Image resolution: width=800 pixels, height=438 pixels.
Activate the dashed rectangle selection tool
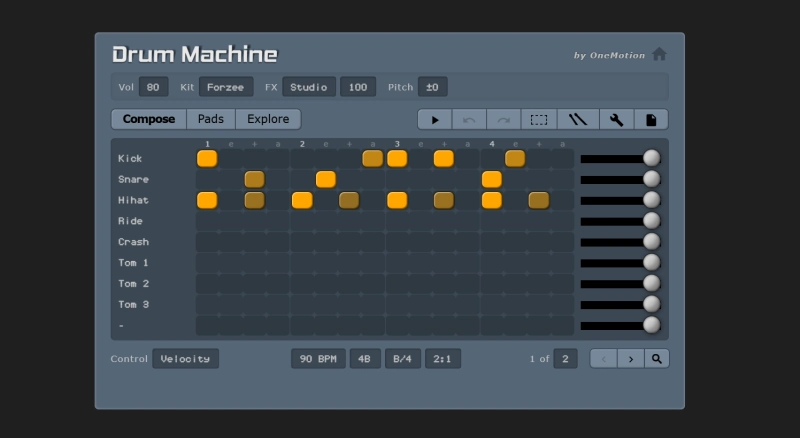[539, 120]
